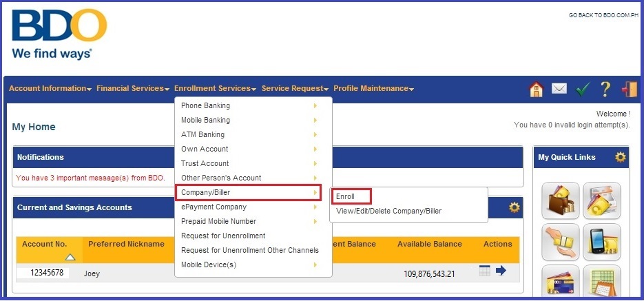Screen dimensions: 644x301
Task: Go back to BDO.COM.PH link
Action: [603, 15]
